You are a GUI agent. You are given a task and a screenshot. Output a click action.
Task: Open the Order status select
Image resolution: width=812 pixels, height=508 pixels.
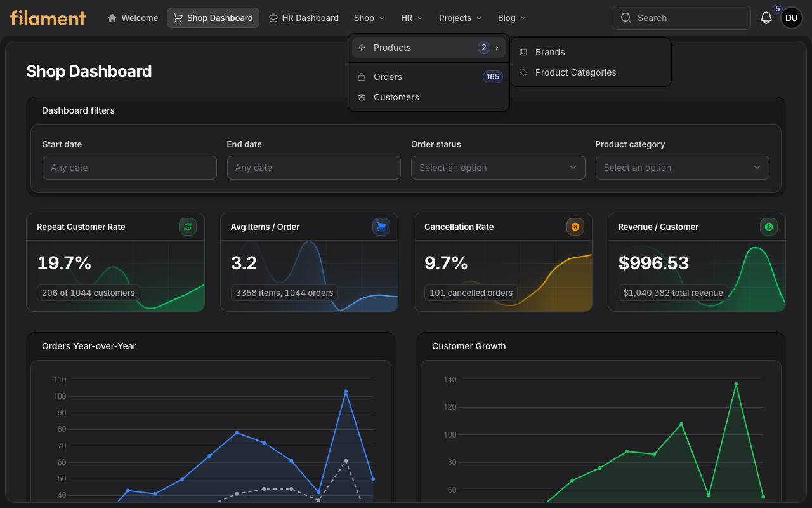(x=498, y=168)
